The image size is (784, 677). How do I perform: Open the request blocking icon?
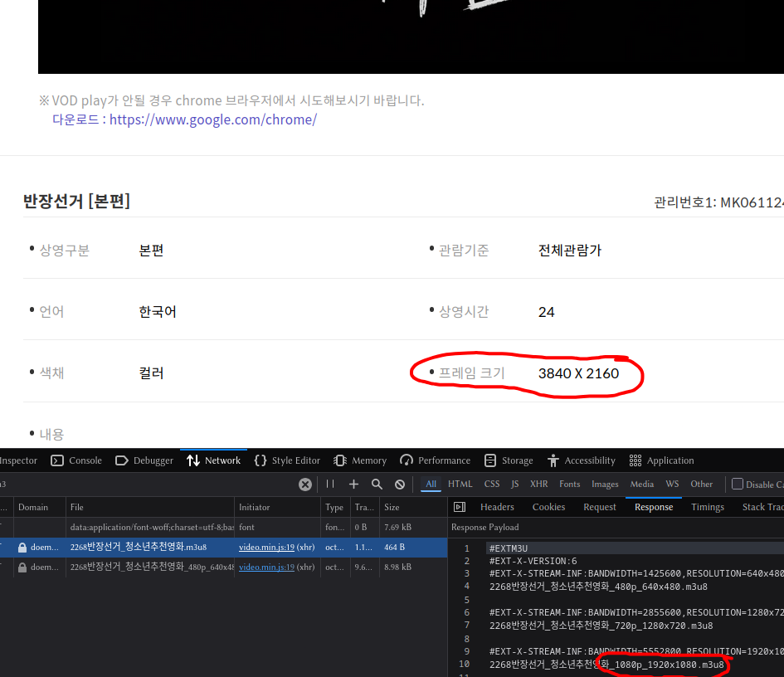(x=400, y=484)
